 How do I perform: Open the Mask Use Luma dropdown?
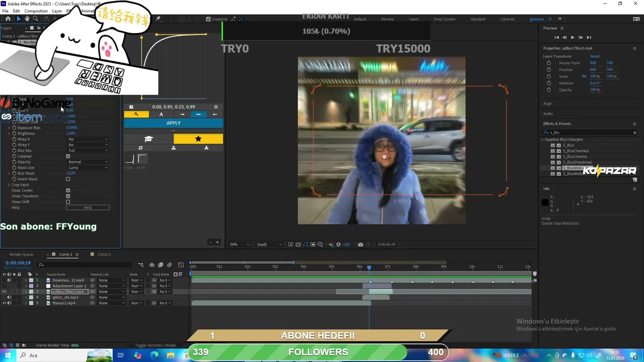88,167
